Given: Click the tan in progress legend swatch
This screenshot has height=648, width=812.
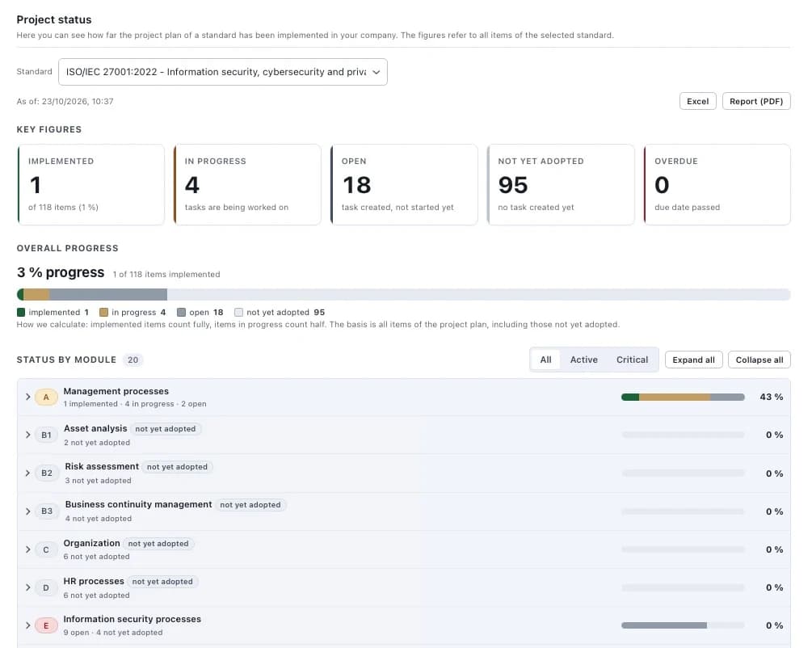Looking at the screenshot, I should (x=103, y=313).
